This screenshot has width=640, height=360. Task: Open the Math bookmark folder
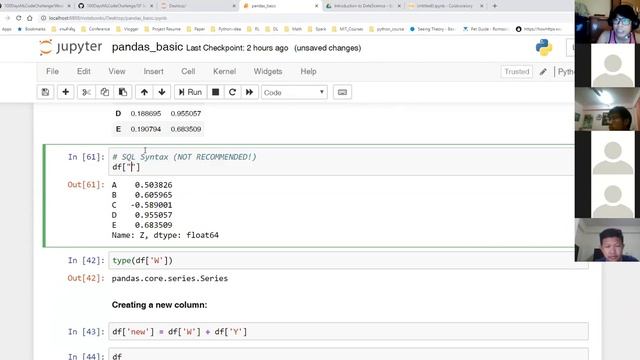point(293,29)
